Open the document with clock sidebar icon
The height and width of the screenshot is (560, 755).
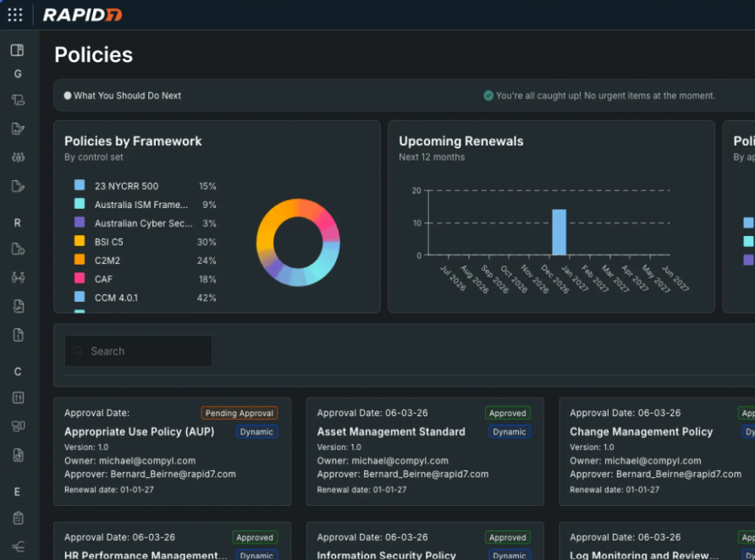[18, 249]
